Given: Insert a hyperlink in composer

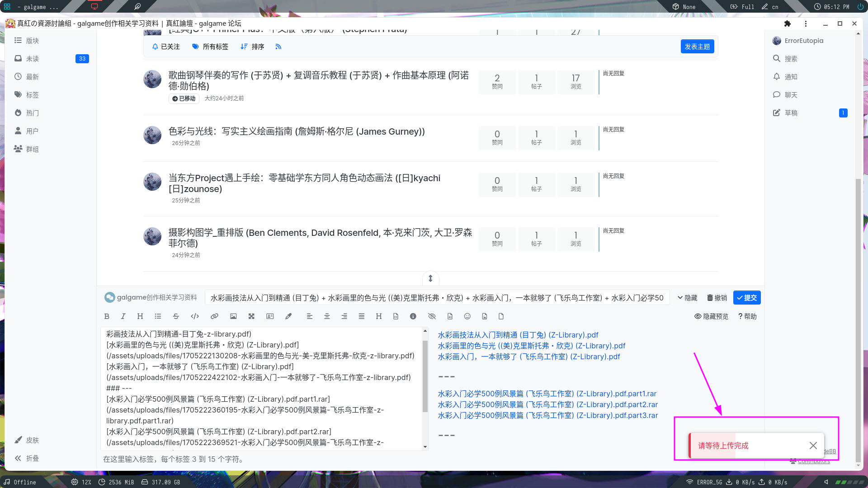Looking at the screenshot, I should coord(214,316).
